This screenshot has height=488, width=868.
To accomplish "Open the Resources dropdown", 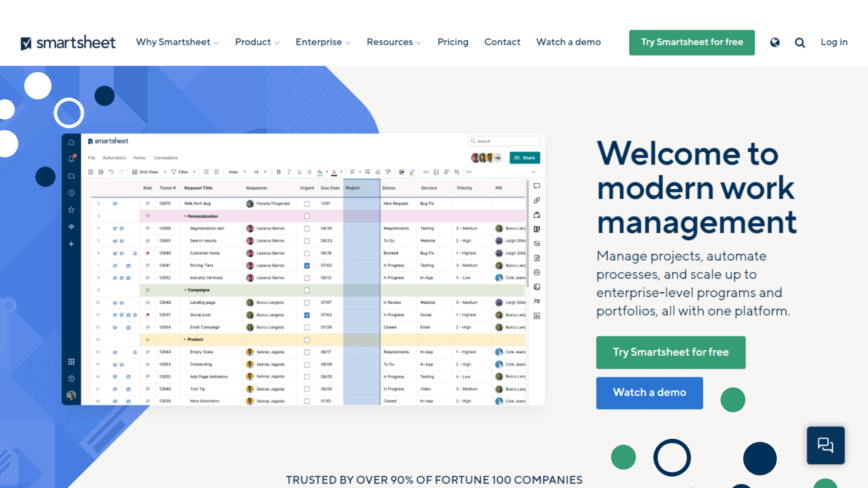I will click(394, 42).
